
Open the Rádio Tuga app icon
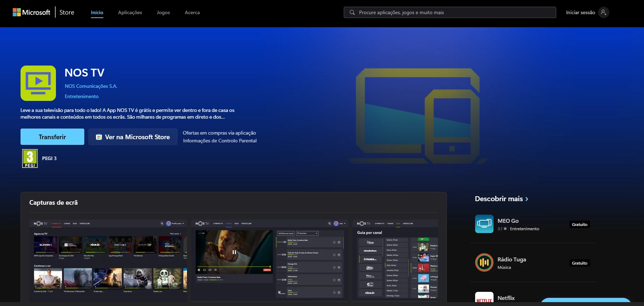pyautogui.click(x=484, y=262)
